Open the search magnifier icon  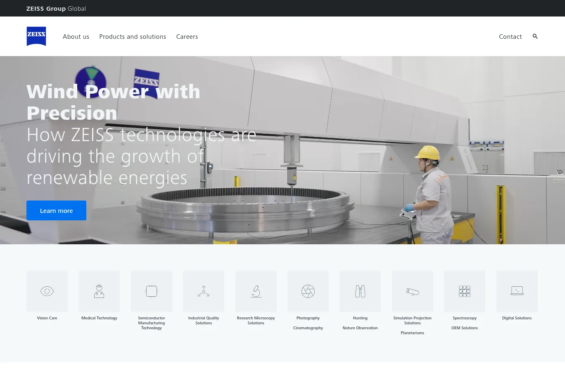click(x=535, y=36)
